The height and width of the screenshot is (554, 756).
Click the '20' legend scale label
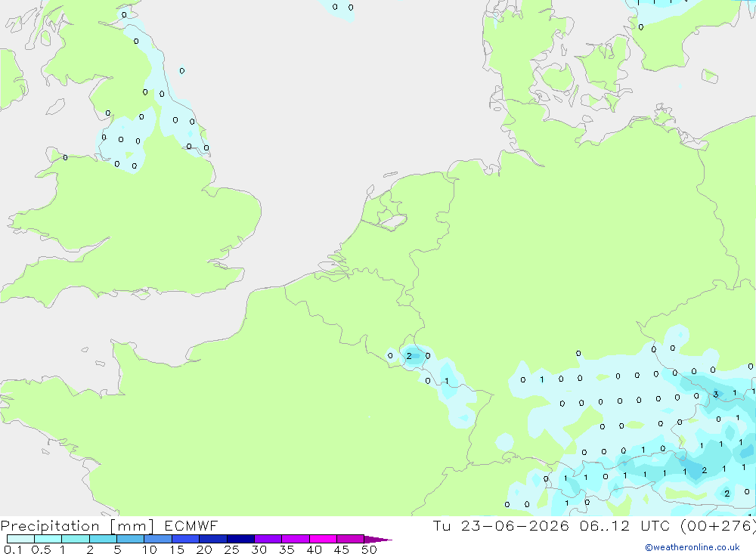click(x=204, y=549)
